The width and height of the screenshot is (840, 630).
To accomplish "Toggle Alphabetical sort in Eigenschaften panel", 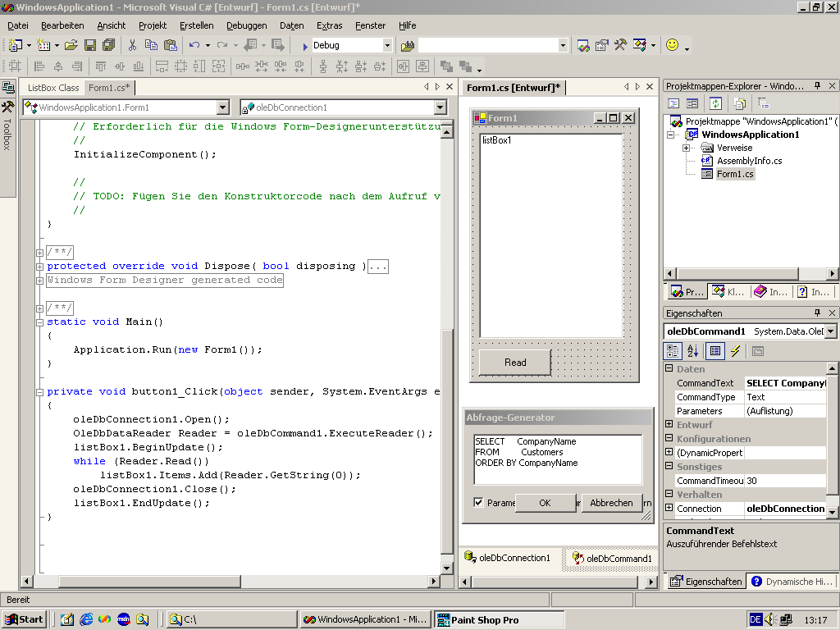I will [692, 351].
